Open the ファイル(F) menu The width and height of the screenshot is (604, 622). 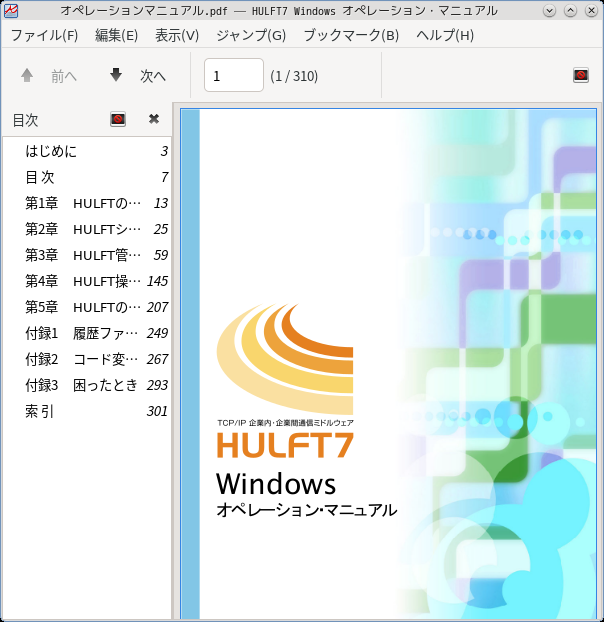pyautogui.click(x=44, y=35)
